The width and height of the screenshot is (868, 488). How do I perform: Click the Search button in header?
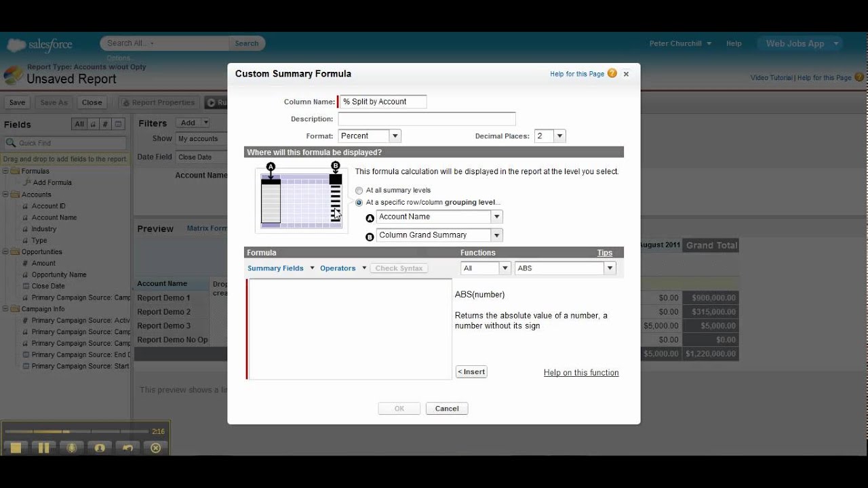click(x=247, y=43)
